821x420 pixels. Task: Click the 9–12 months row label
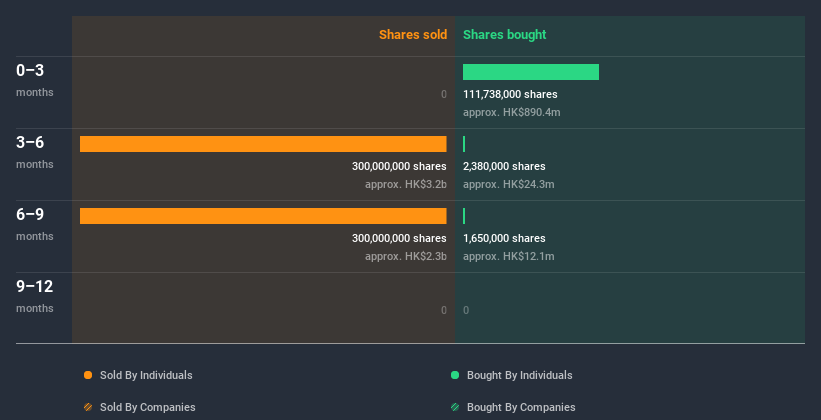(35, 296)
